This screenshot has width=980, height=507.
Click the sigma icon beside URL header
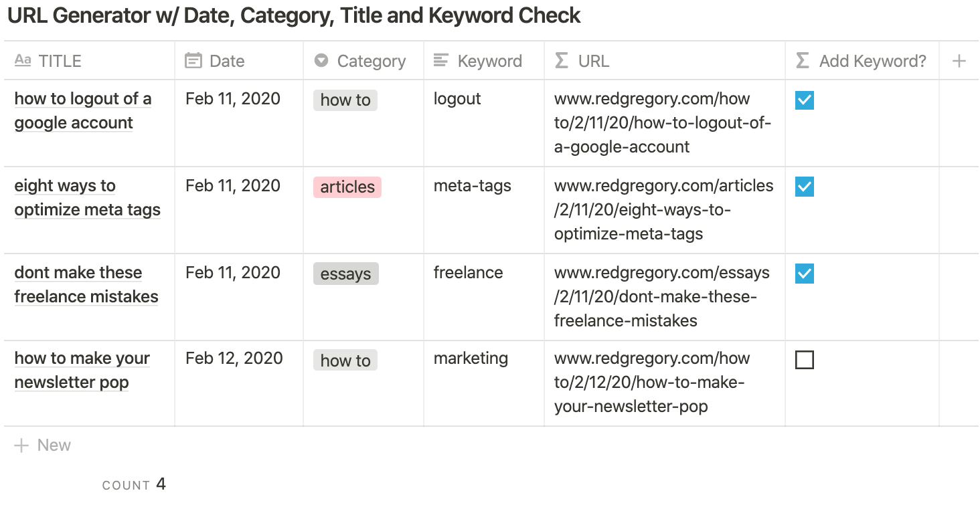click(562, 61)
